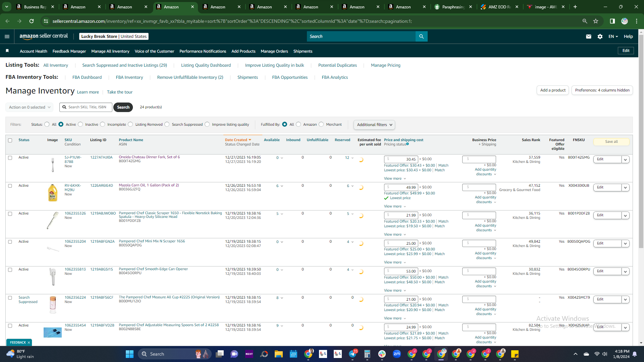Image resolution: width=644 pixels, height=362 pixels.
Task: Open the 'Action on 0 selected' dropdown
Action: (x=30, y=107)
